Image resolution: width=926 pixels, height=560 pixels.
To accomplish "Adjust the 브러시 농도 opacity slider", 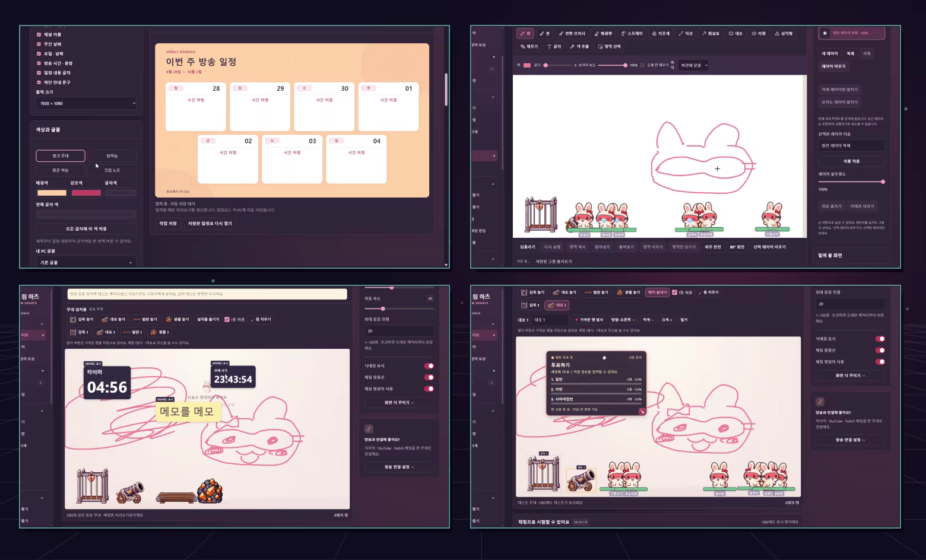I will click(612, 65).
